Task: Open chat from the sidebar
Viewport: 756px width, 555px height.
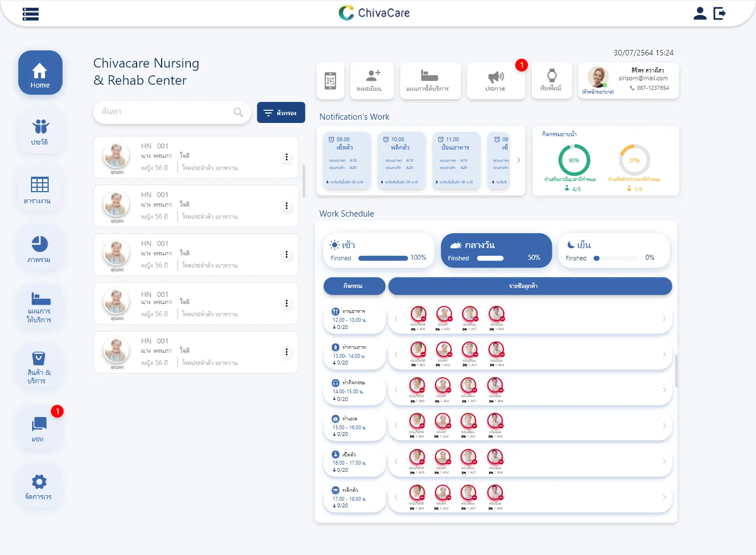Action: coord(39,428)
